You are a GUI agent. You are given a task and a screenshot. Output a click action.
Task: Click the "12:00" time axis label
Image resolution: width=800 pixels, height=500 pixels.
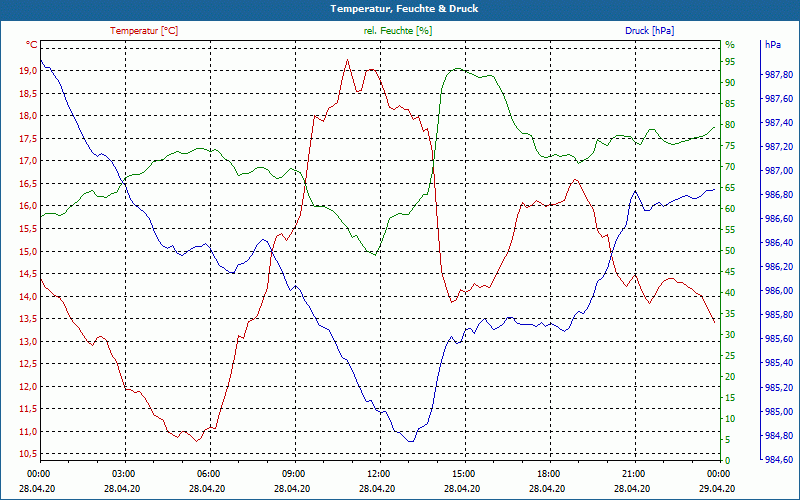[378, 473]
